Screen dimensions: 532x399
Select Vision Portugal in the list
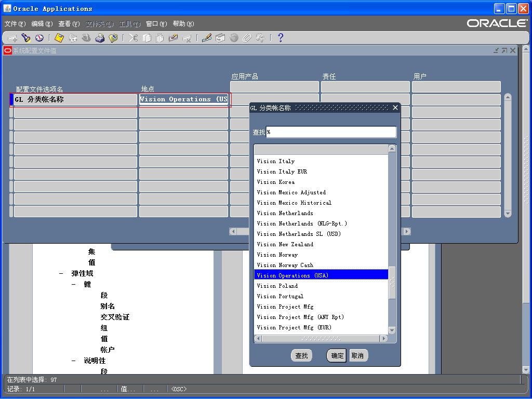(x=321, y=296)
